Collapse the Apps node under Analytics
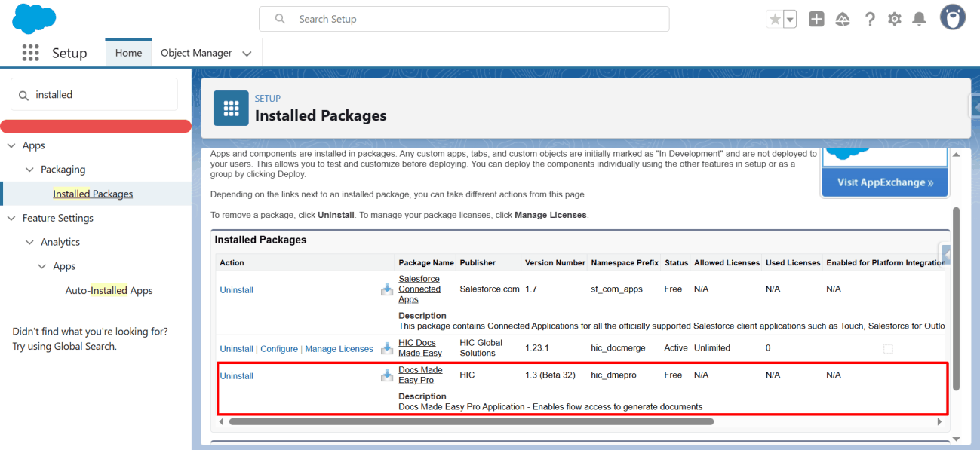The height and width of the screenshot is (450, 980). pyautogui.click(x=41, y=266)
